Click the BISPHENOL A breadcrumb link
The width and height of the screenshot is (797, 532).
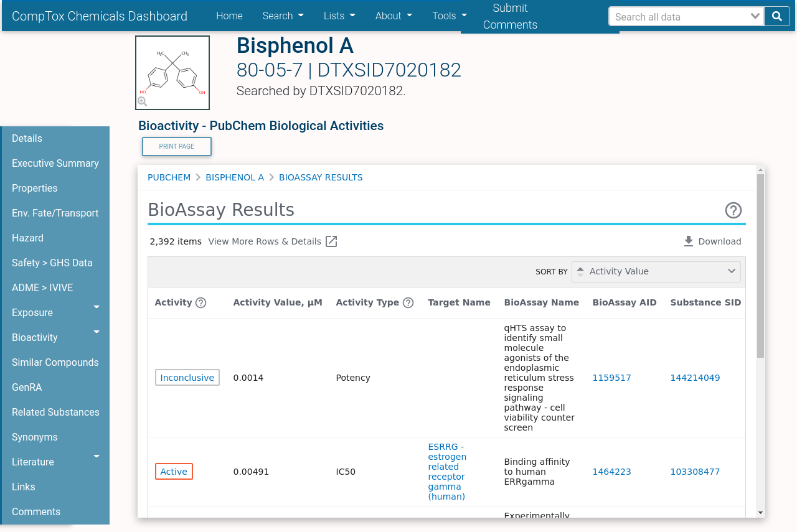click(235, 177)
